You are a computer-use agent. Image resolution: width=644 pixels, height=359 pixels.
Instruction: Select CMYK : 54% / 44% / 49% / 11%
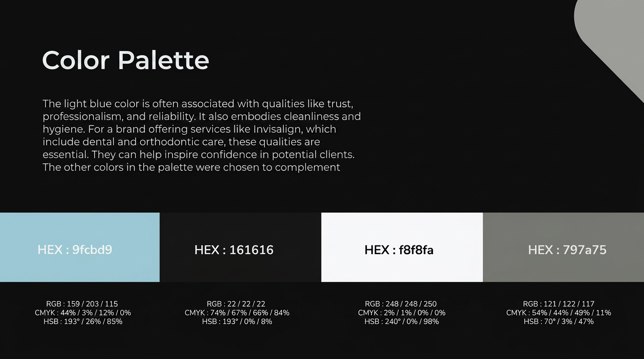click(559, 313)
